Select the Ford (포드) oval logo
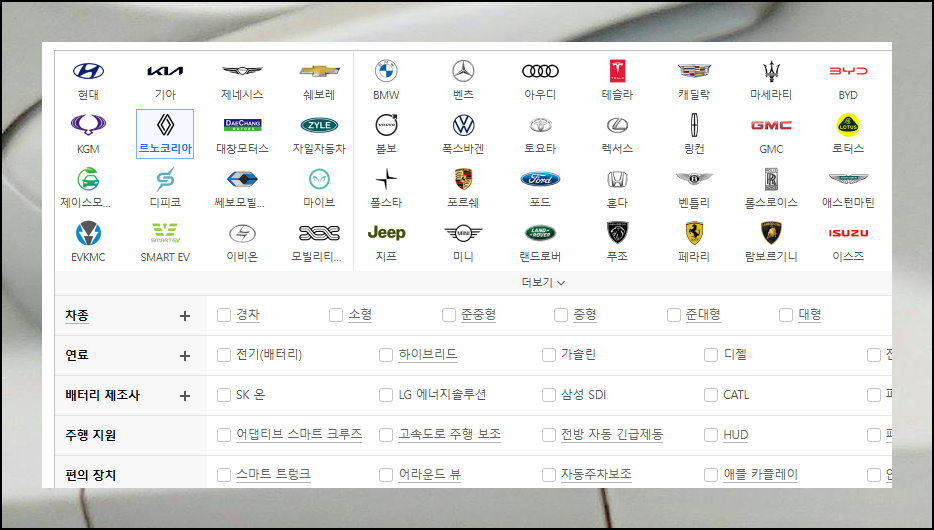The width and height of the screenshot is (934, 530). point(540,179)
